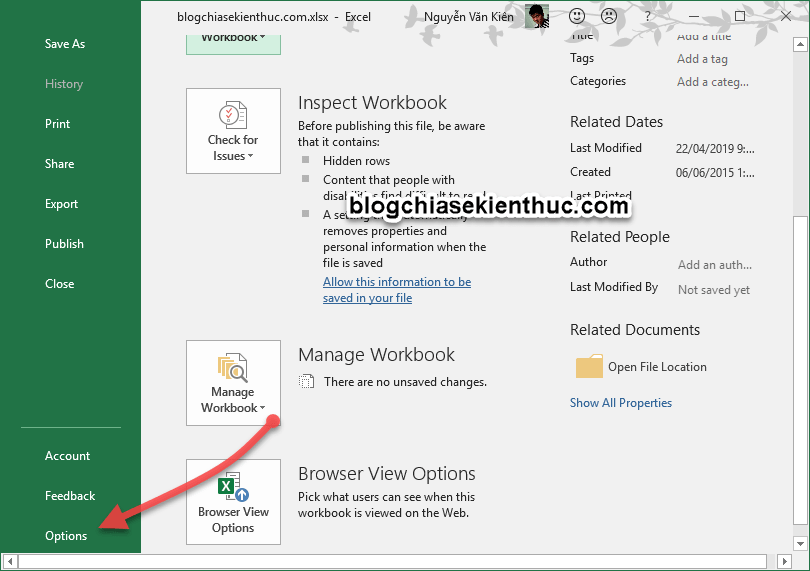Click the Add an author field
This screenshot has height=571, width=810.
click(712, 265)
